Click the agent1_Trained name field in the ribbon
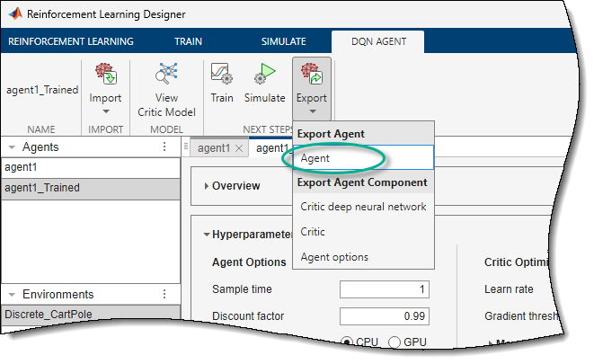This screenshot has height=364, width=594. click(42, 90)
